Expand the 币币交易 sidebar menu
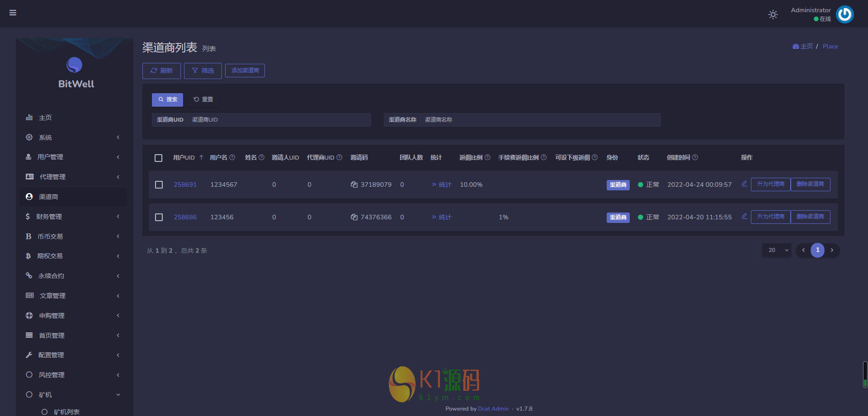The height and width of the screenshot is (416, 868). [x=73, y=236]
